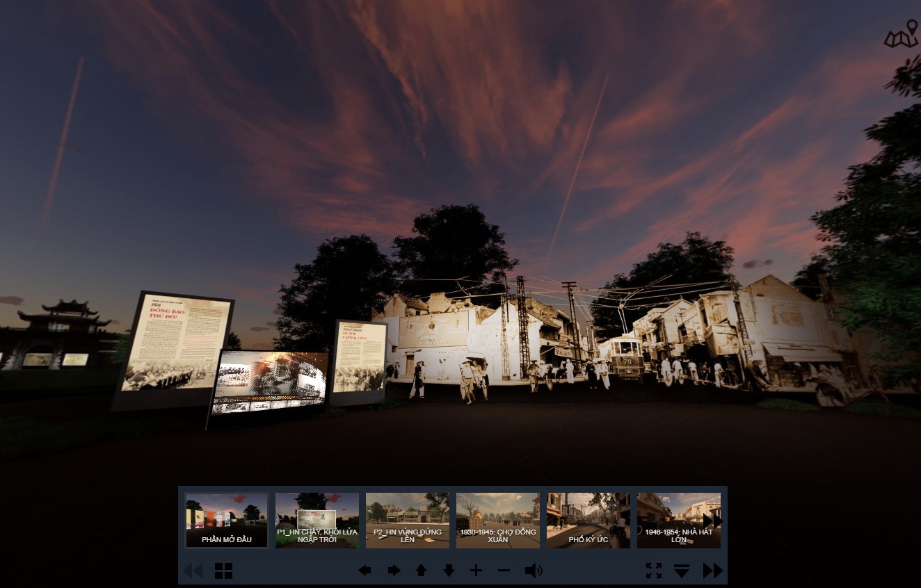Collapse the control bar with down triangle
This screenshot has height=588, width=921.
682,571
